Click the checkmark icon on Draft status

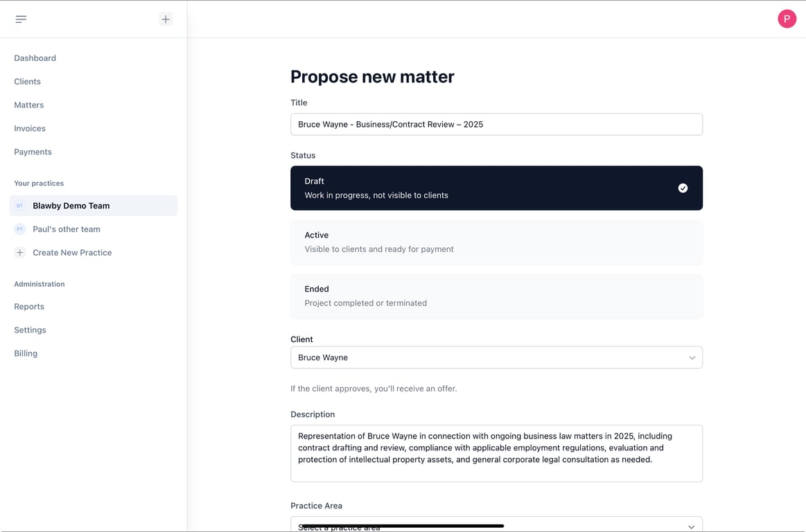pos(683,188)
